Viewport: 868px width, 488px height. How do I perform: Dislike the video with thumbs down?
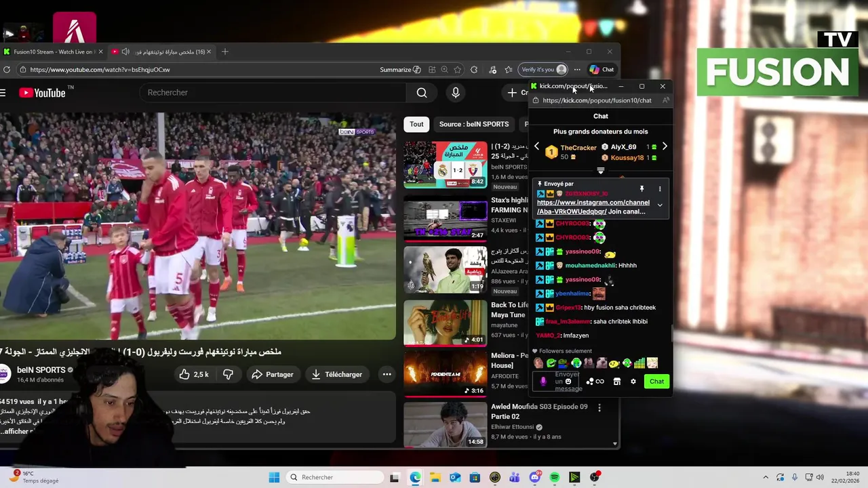228,374
